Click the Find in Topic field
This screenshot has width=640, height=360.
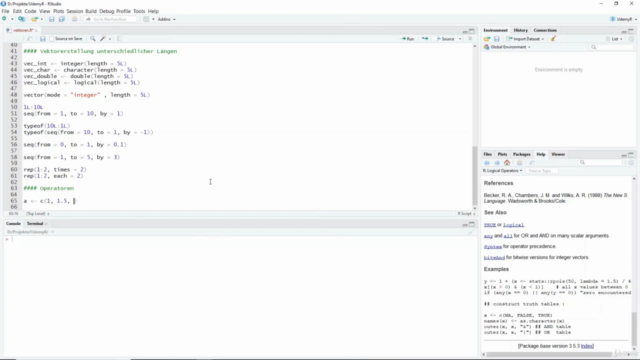541,171
